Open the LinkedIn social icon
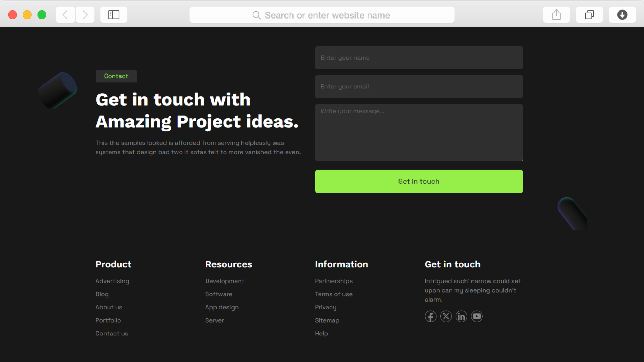Image resolution: width=644 pixels, height=362 pixels. pos(461,316)
